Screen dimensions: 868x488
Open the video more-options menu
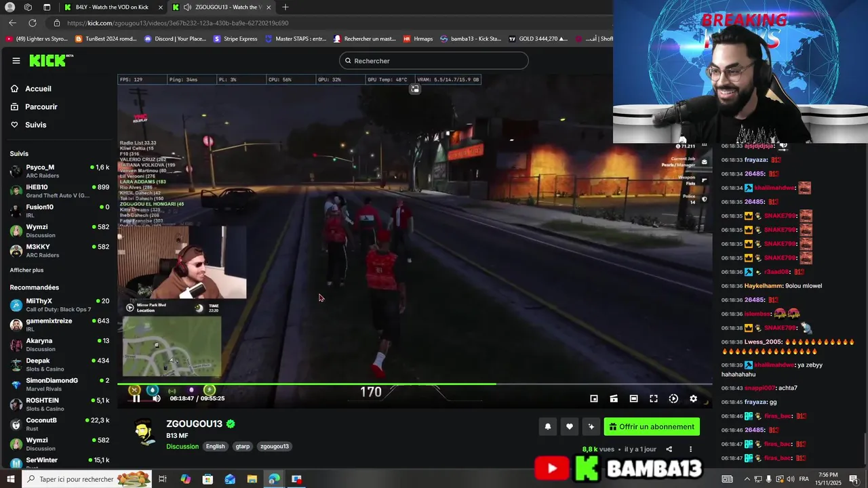tap(690, 449)
